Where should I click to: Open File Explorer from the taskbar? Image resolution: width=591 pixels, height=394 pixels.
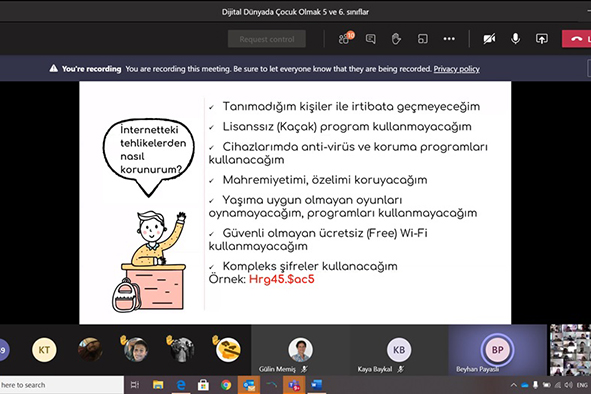158,385
